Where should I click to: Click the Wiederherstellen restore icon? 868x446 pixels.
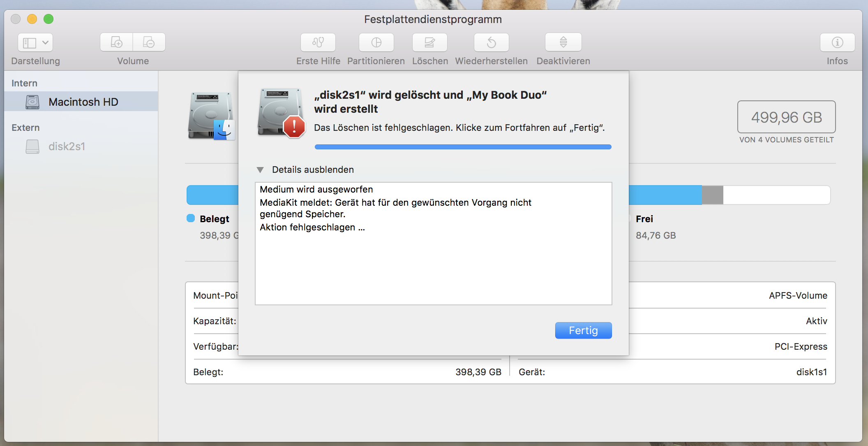[x=491, y=42]
